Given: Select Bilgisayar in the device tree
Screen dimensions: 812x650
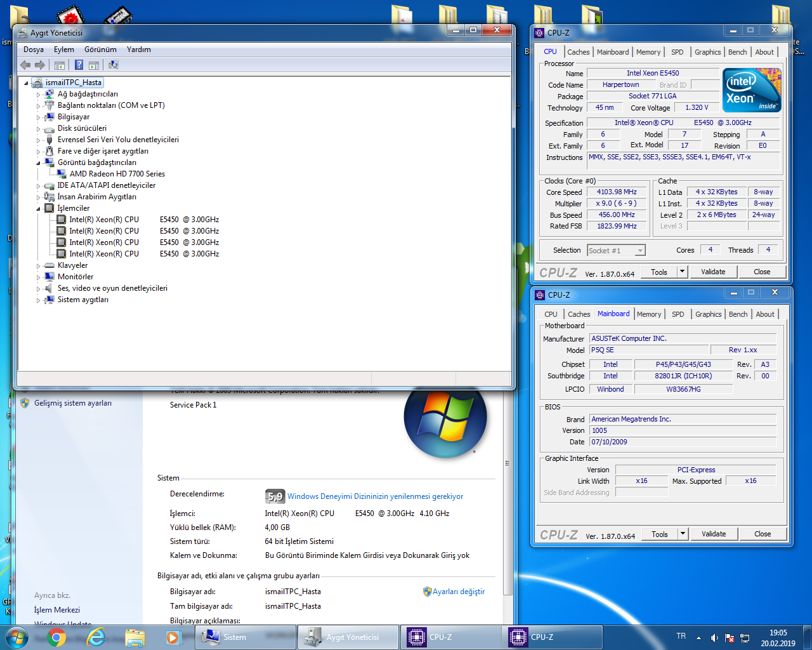Looking at the screenshot, I should (74, 117).
